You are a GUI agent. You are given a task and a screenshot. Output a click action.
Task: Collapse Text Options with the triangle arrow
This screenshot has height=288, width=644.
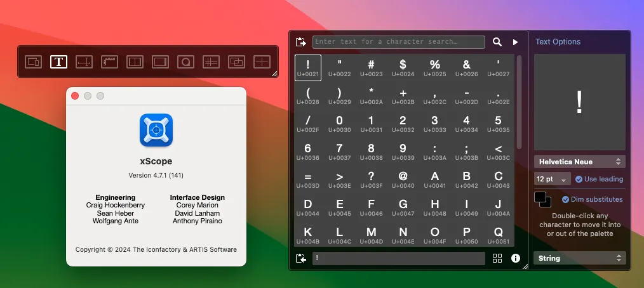(515, 42)
